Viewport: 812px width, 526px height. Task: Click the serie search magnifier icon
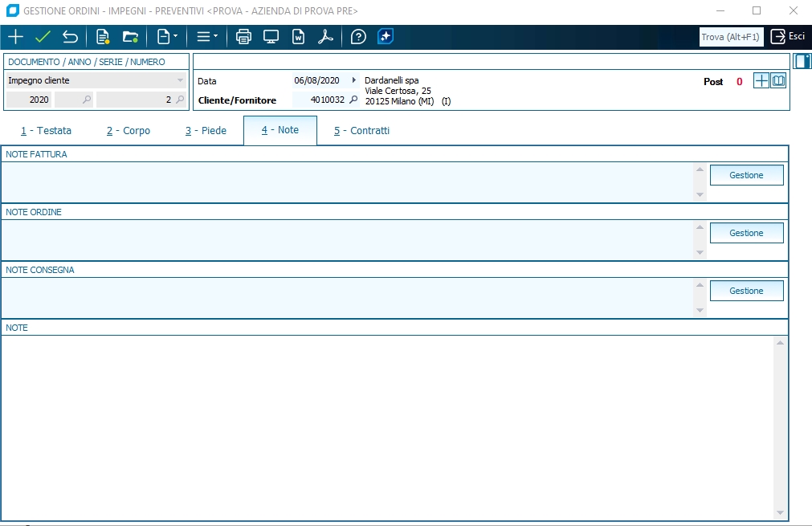pyautogui.click(x=87, y=100)
